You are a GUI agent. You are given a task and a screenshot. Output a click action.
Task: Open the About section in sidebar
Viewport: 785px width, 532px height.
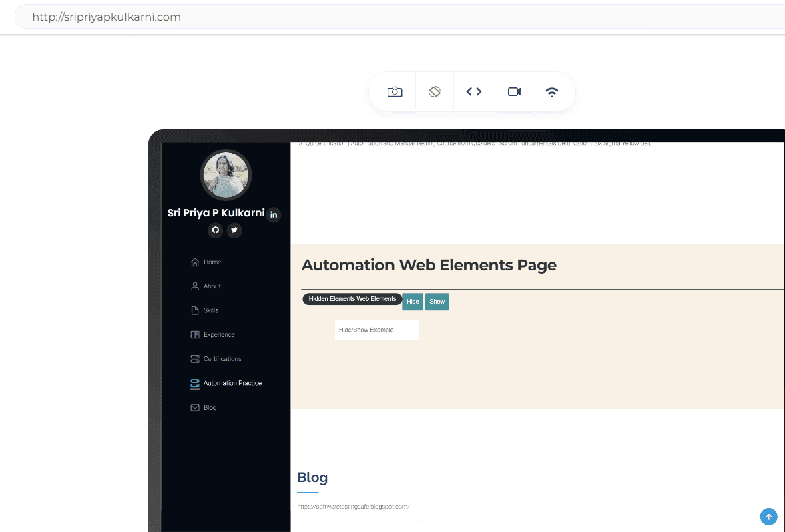pos(212,286)
